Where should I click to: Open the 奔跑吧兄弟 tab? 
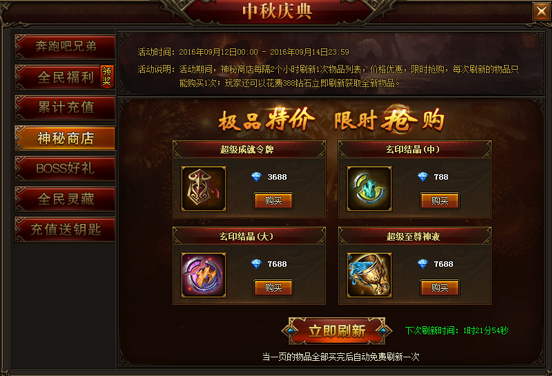pyautogui.click(x=65, y=46)
